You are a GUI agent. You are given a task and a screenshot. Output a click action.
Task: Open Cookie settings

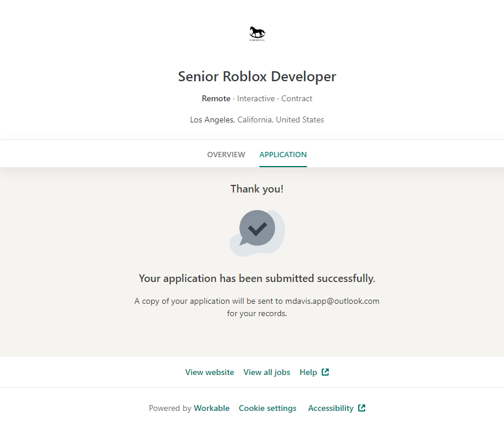tap(268, 408)
